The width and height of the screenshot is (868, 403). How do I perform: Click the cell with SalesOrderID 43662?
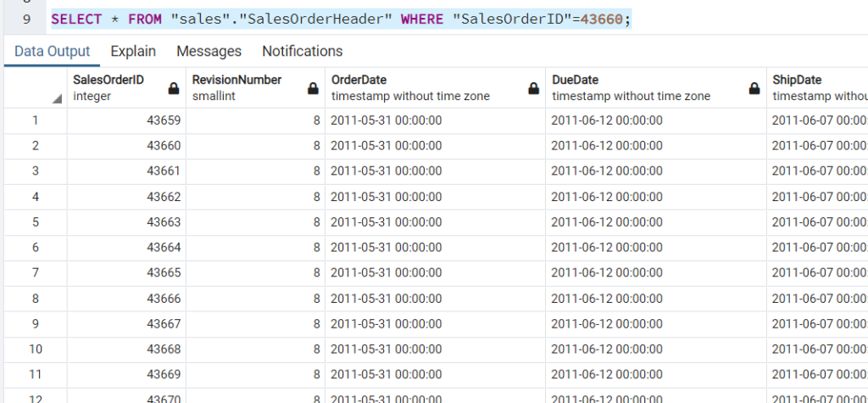[127, 197]
